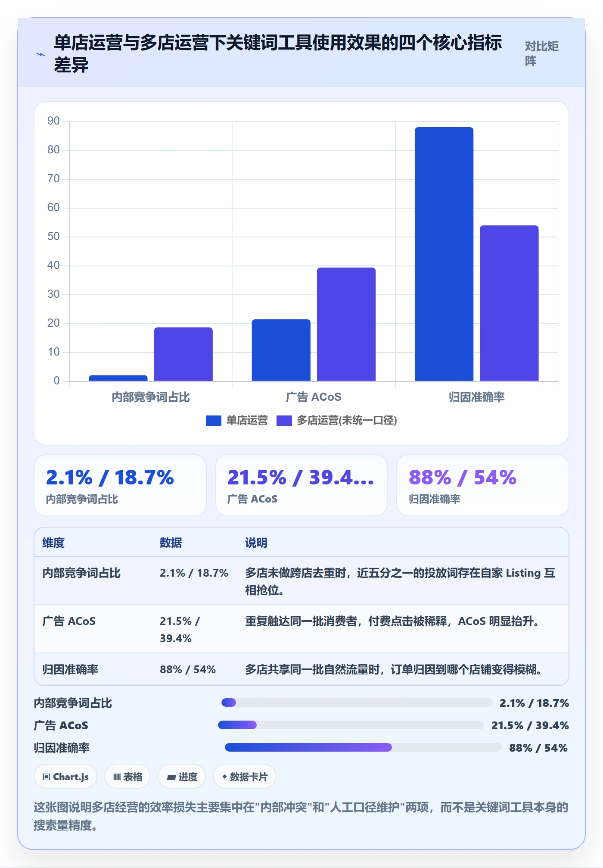Click table cell 内部竞争词占比 in first row
The image size is (603, 868).
point(81,573)
